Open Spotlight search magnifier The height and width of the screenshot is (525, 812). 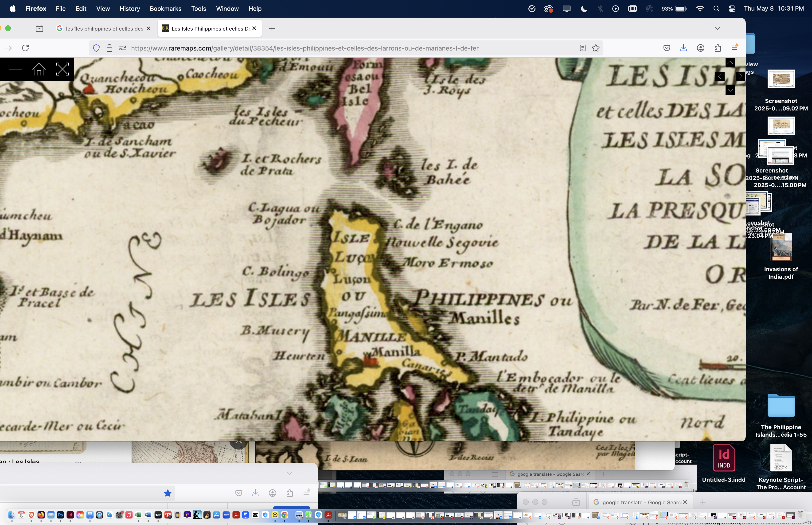click(x=716, y=9)
